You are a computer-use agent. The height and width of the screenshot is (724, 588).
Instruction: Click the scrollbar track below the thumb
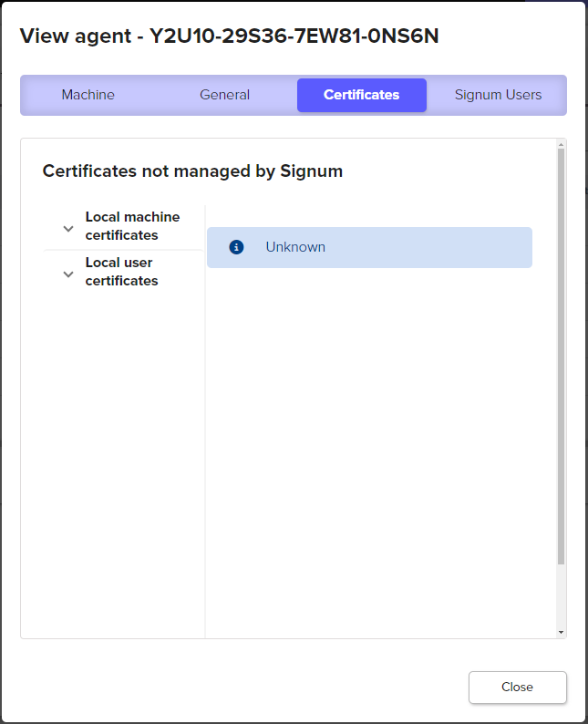coord(561,597)
